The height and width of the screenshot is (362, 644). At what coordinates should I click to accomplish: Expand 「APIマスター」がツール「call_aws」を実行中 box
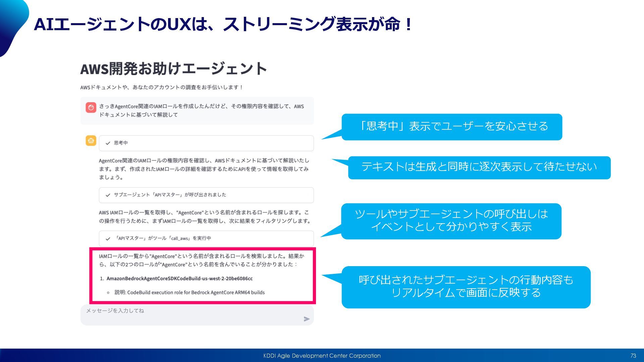(x=206, y=239)
